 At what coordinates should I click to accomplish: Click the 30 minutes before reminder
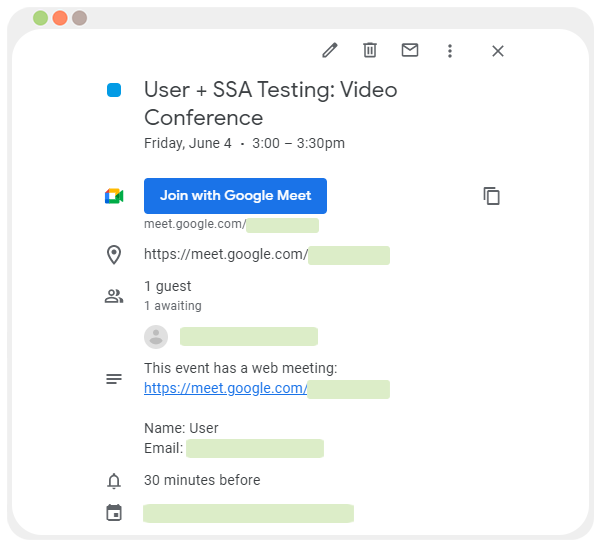(202, 480)
